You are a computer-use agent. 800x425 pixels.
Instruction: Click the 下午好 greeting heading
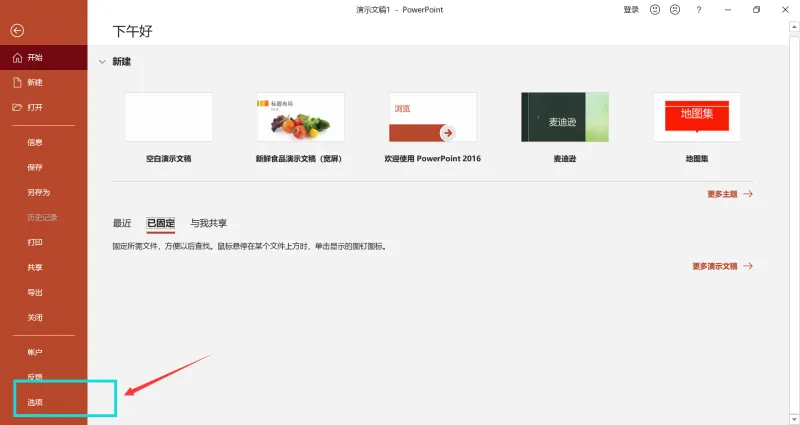(x=133, y=31)
